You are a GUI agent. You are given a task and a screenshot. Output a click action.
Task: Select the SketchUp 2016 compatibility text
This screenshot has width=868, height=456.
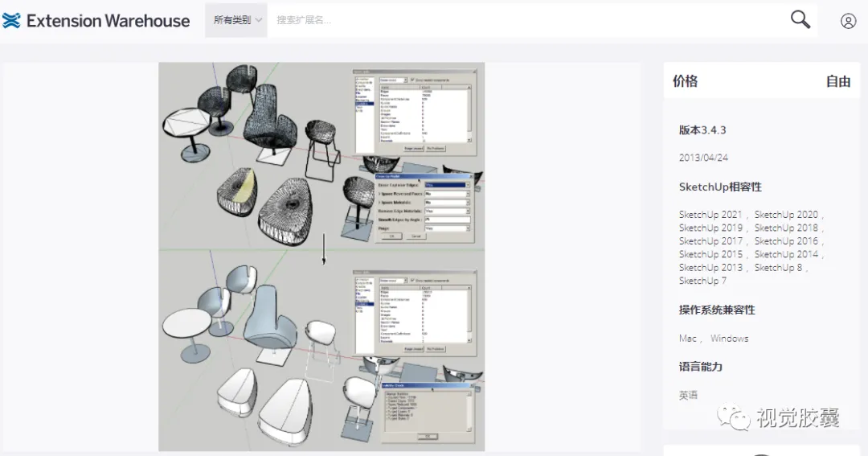[786, 241]
